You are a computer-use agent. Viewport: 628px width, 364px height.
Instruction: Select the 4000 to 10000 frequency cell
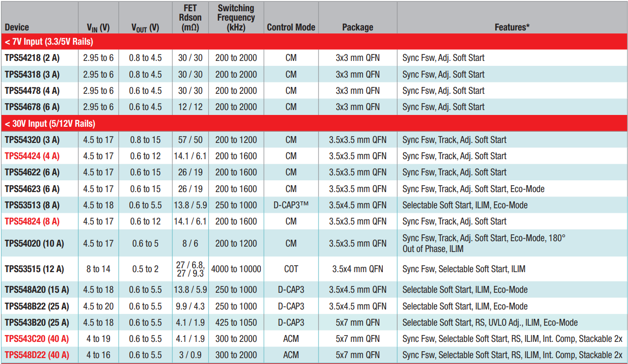[236, 269]
